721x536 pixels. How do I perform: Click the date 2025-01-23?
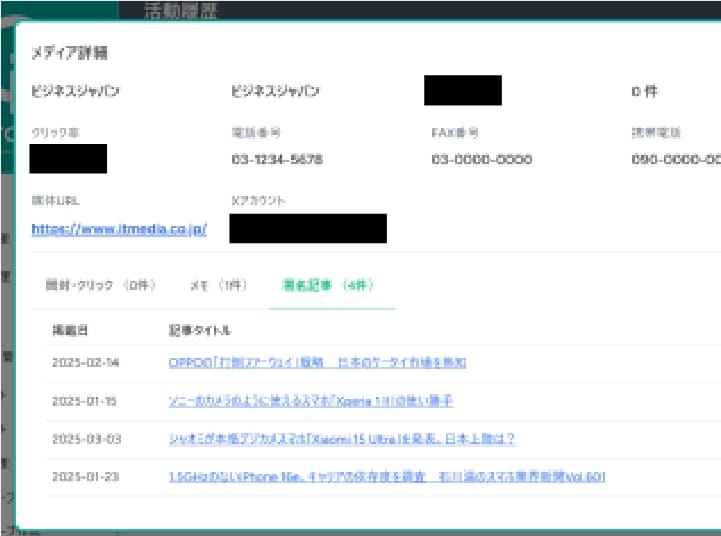tap(86, 477)
